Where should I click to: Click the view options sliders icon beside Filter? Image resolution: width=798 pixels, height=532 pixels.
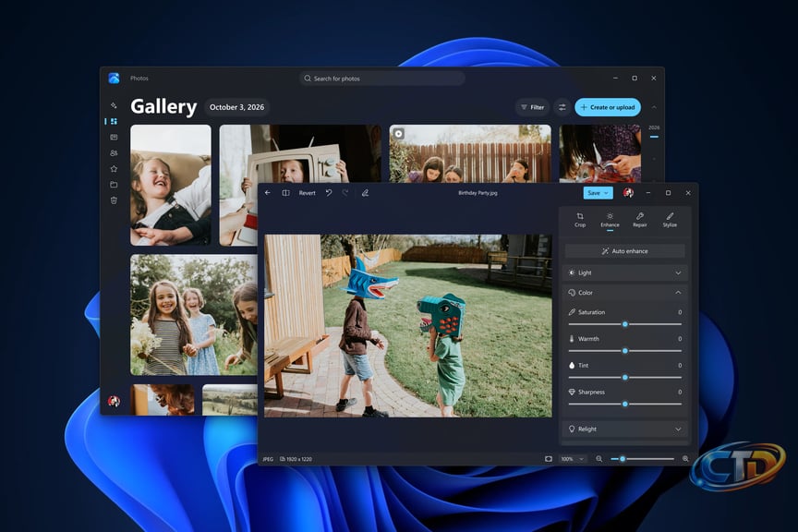562,107
